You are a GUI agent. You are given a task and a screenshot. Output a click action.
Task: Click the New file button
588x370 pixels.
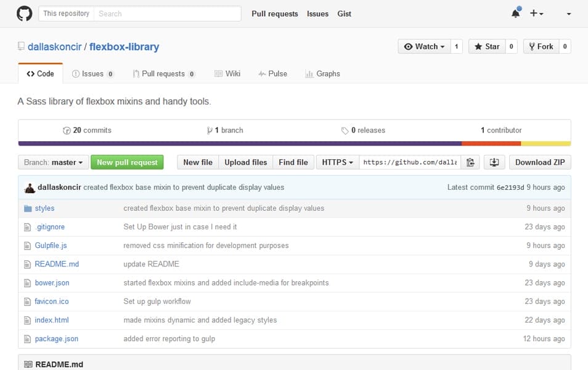coord(198,162)
